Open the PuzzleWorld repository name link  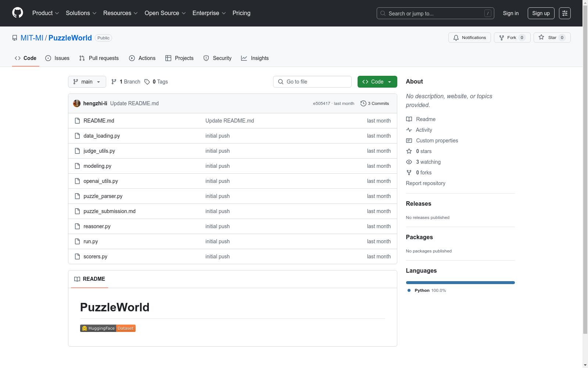point(70,38)
